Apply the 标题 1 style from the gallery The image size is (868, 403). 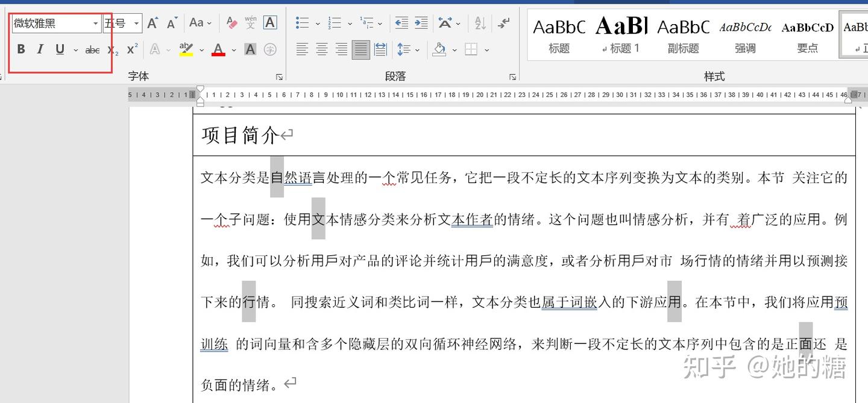point(621,33)
